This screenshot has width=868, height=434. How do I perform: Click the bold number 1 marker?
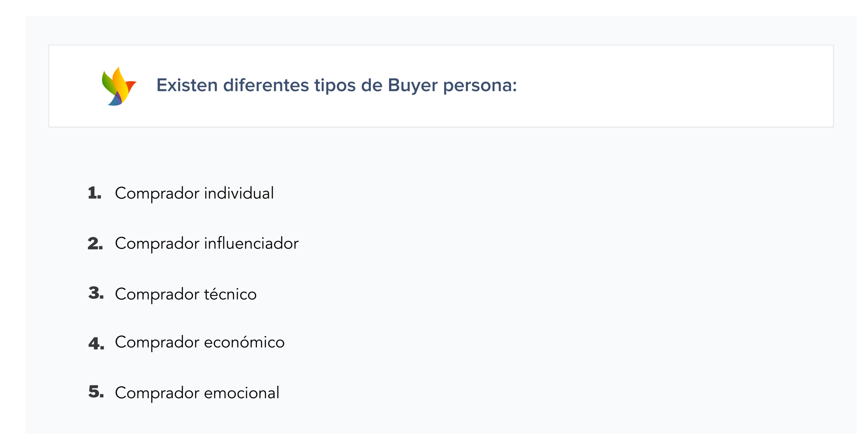(x=94, y=193)
